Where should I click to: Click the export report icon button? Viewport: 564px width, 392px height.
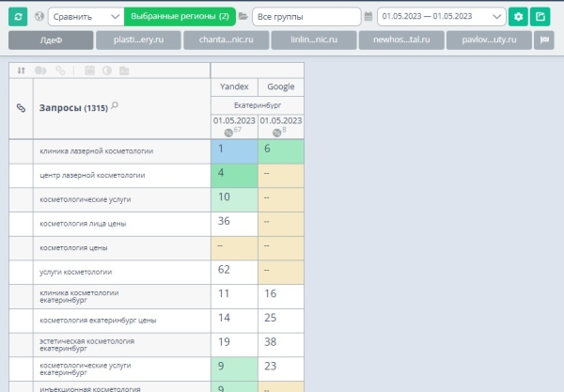540,16
